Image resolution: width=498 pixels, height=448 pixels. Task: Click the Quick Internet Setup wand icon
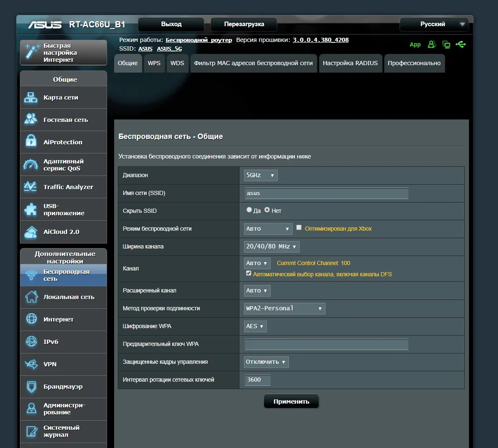pyautogui.click(x=32, y=52)
